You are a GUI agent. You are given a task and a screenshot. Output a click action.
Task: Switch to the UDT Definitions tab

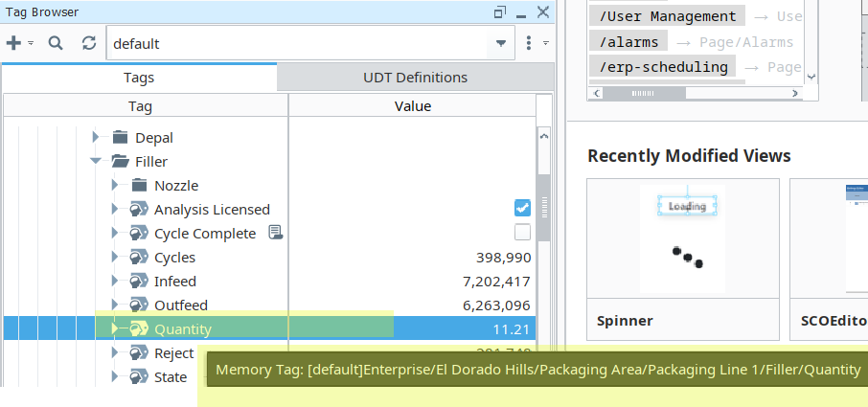tap(415, 78)
